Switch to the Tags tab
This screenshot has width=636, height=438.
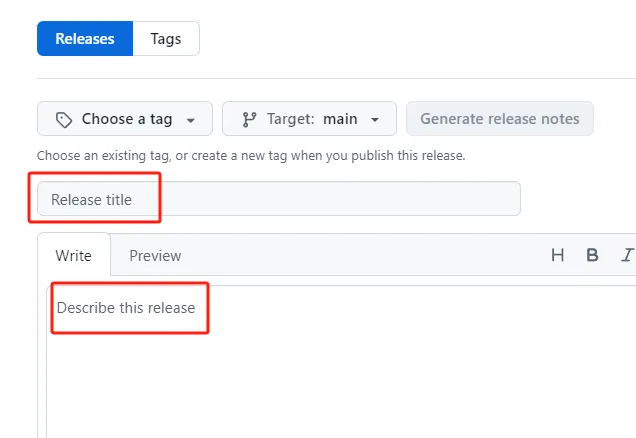click(x=166, y=39)
